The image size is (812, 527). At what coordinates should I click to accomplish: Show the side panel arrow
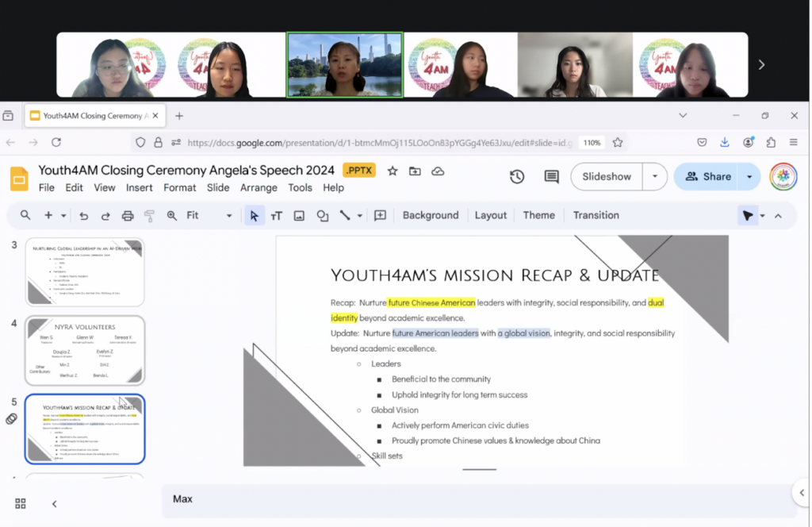click(x=802, y=493)
